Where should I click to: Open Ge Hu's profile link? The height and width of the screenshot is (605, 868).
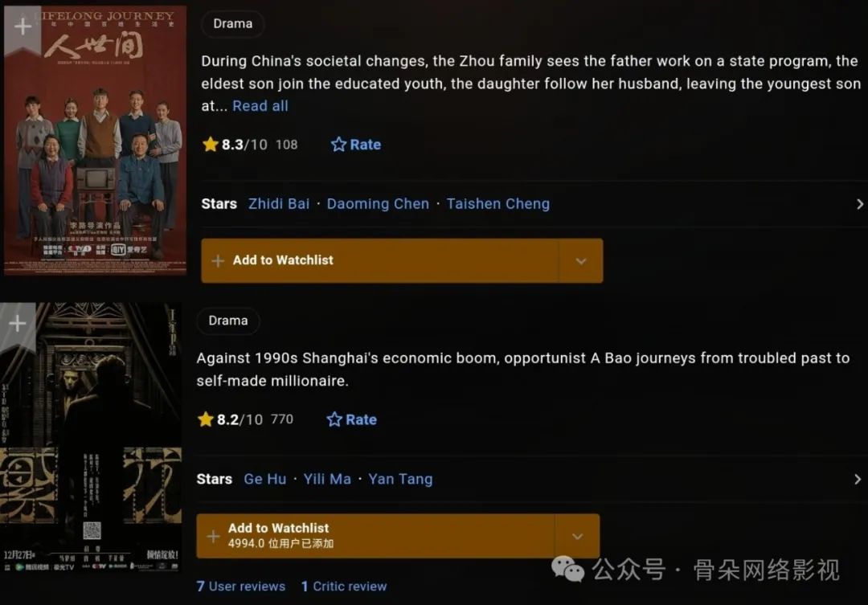[x=265, y=479]
